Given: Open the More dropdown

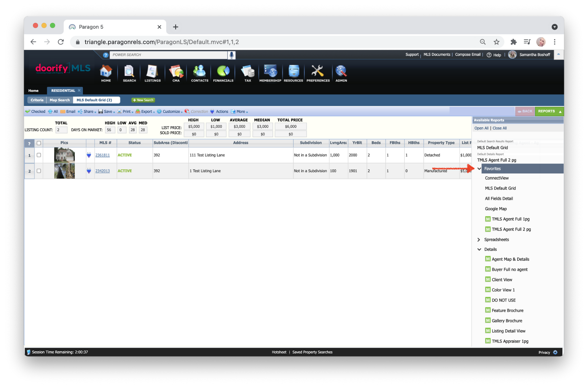Looking at the screenshot, I should click(x=239, y=112).
